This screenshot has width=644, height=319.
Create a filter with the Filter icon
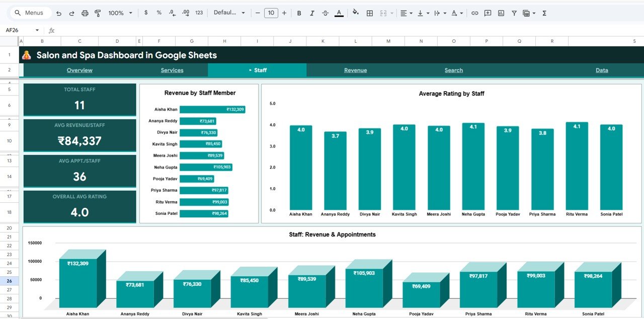pos(514,13)
